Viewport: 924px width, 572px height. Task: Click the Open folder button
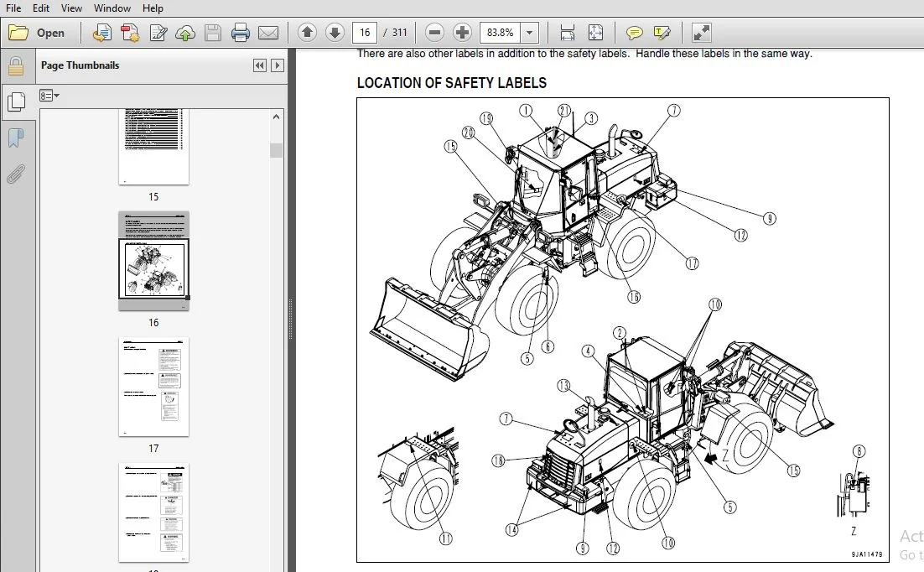[37, 33]
